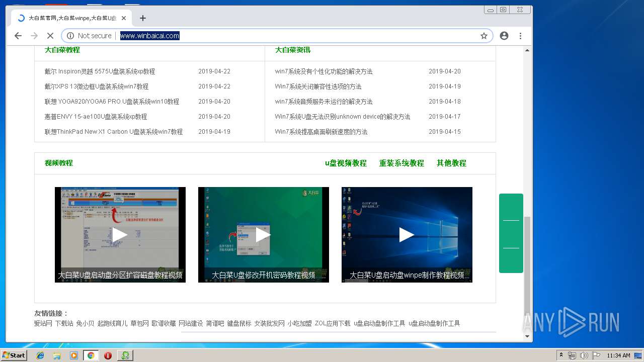Switch to 其他教程 tab
The height and width of the screenshot is (362, 644).
(x=451, y=163)
